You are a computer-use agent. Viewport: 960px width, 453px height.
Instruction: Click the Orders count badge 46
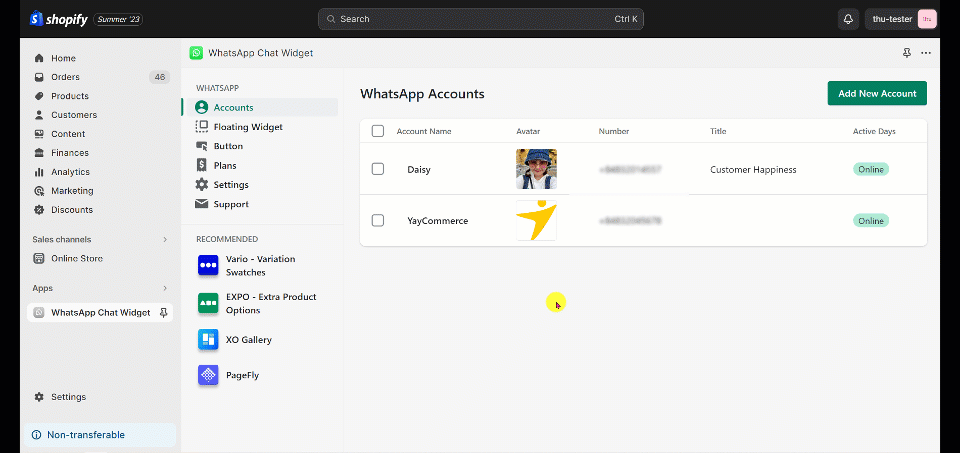click(x=160, y=77)
